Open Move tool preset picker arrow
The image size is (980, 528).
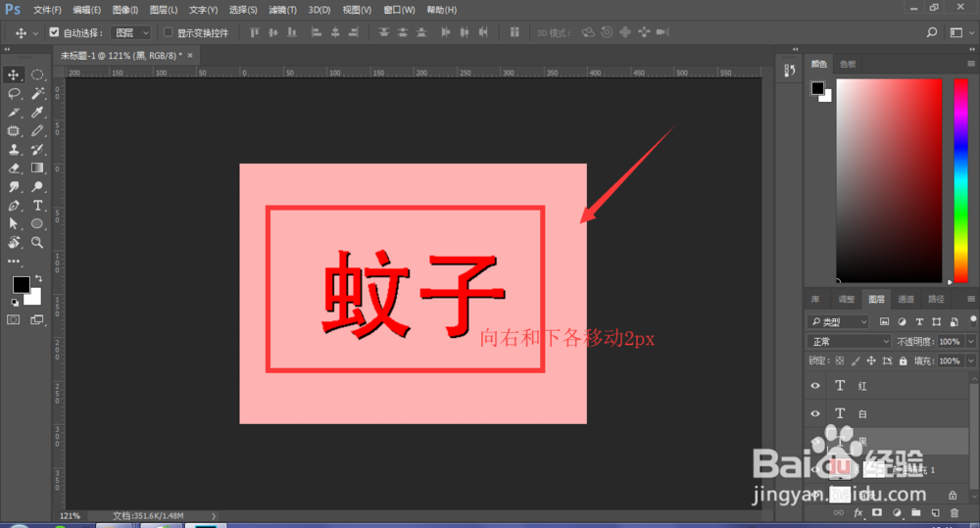(x=35, y=33)
